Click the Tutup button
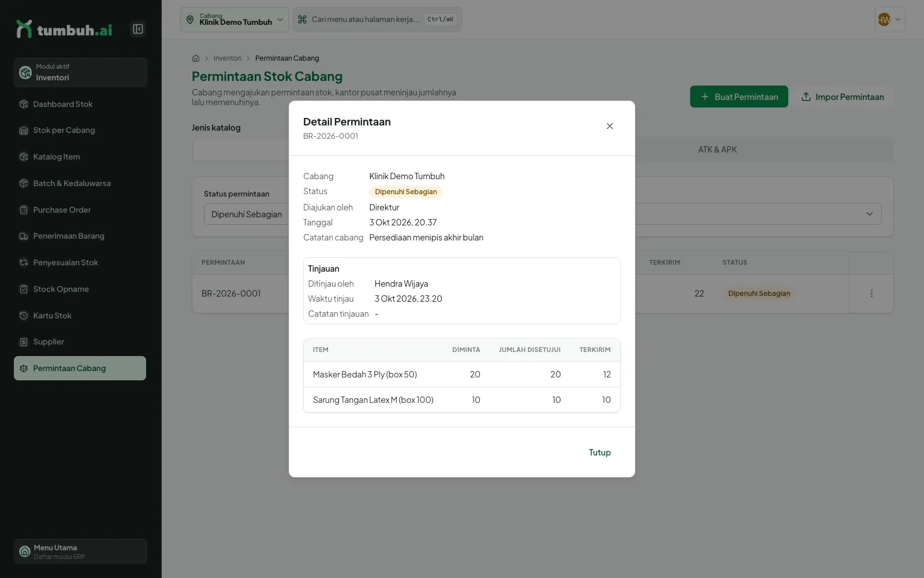The image size is (924, 578). [599, 453]
